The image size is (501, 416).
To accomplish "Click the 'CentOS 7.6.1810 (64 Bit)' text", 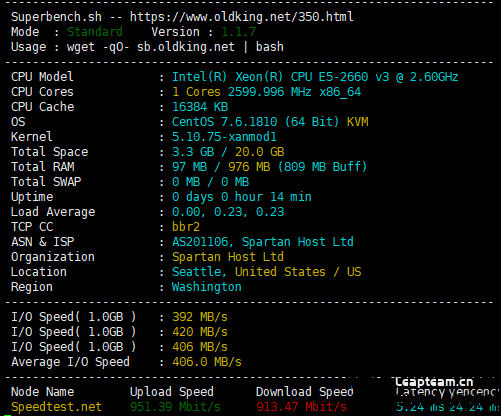I will coord(256,122).
